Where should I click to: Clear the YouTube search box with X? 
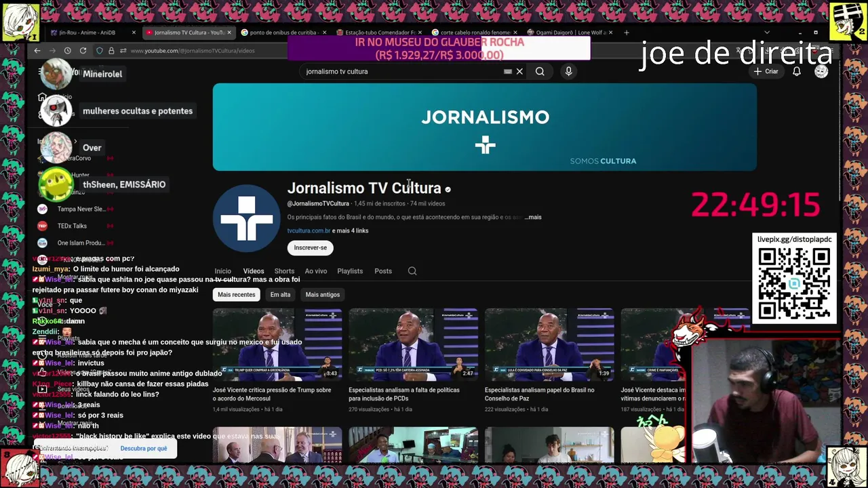point(519,71)
